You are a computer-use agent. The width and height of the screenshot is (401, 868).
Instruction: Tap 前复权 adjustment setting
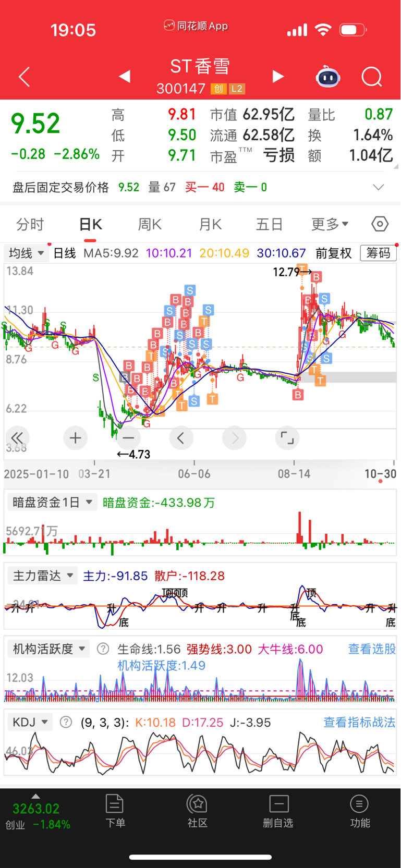point(334,253)
